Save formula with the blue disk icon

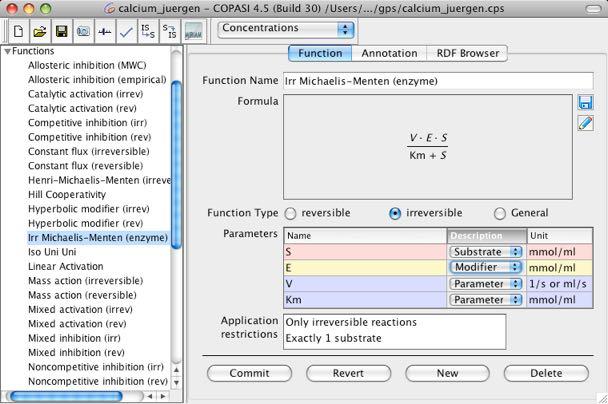coord(585,103)
